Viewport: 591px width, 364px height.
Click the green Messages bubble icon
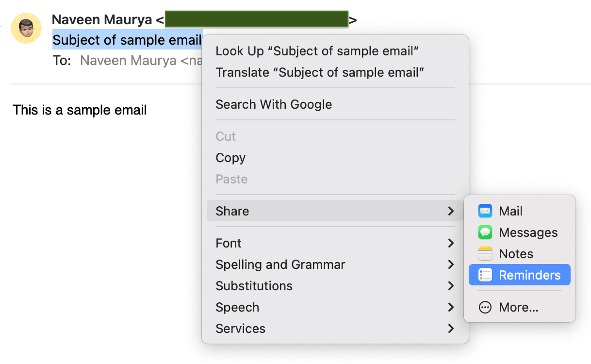[x=485, y=232]
